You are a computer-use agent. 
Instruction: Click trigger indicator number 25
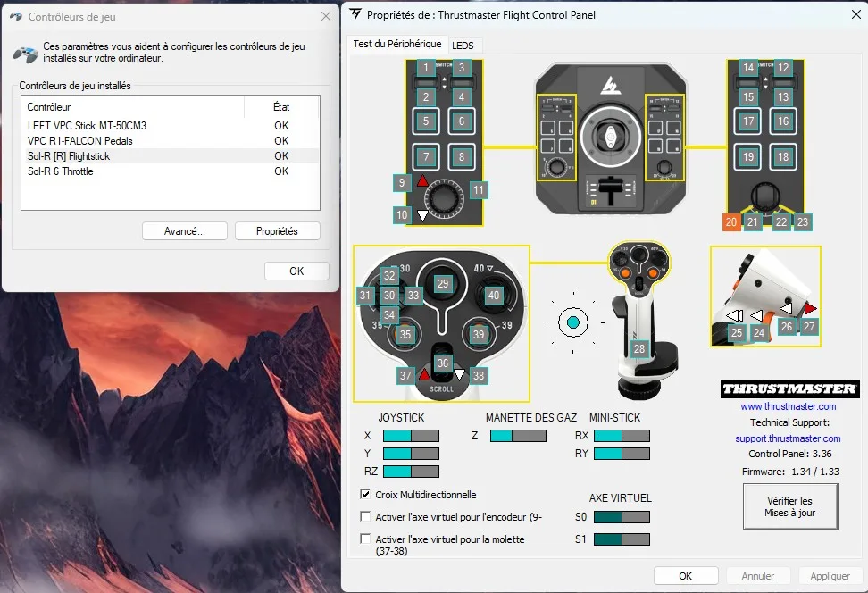(736, 333)
